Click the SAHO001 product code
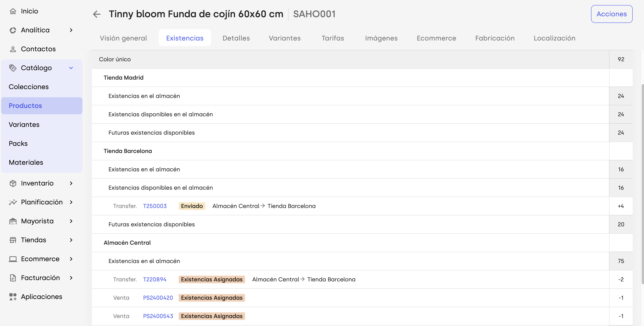 pos(314,14)
